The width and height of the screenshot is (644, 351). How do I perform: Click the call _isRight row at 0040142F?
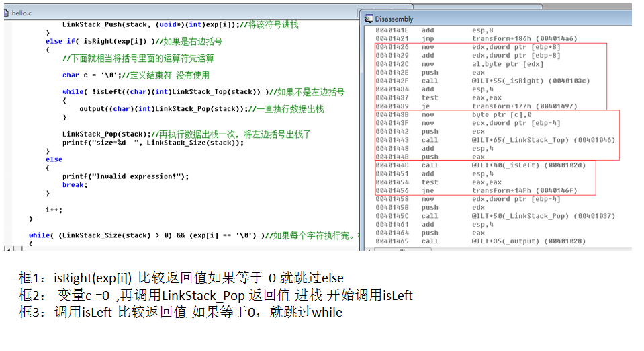pos(483,81)
